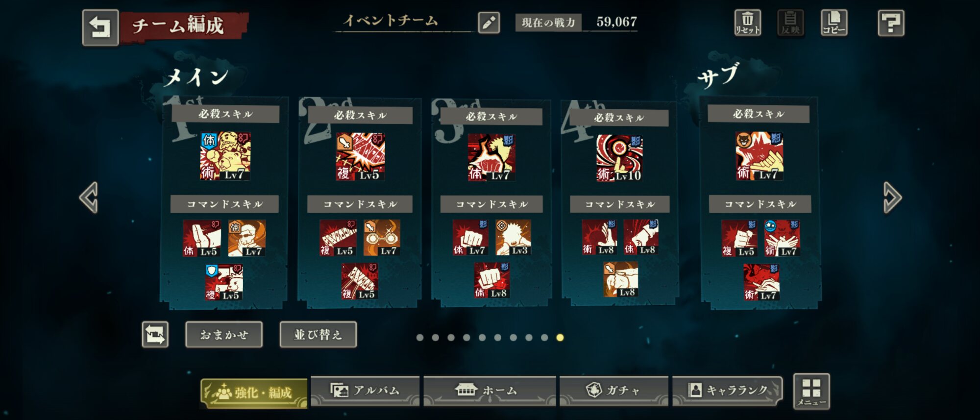Click the swap arrows icon beside おまかせ
This screenshot has width=980, height=420.
click(155, 335)
